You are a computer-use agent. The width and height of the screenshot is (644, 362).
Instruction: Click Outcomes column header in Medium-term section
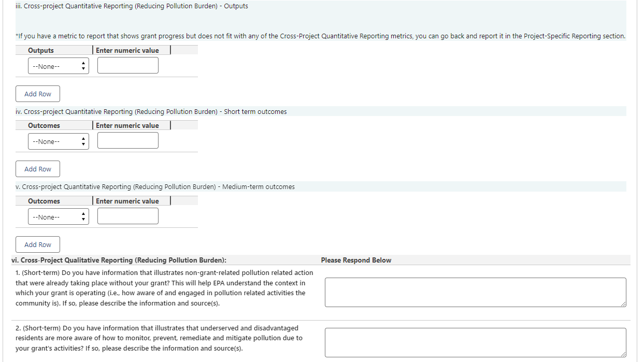(44, 201)
